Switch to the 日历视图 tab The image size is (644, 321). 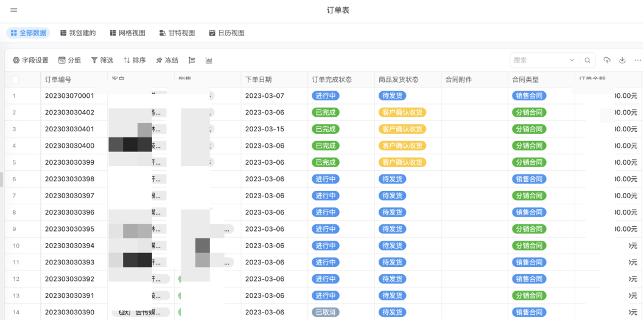coord(226,33)
